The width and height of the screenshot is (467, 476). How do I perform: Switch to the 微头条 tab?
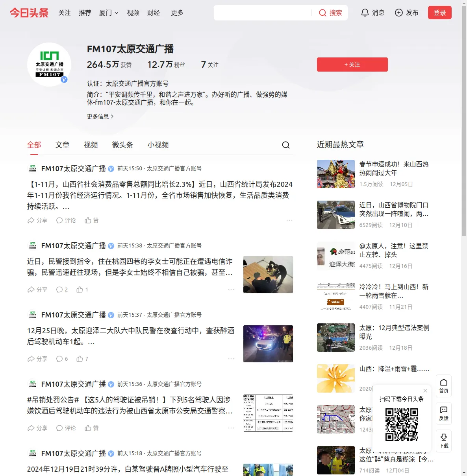tap(122, 145)
